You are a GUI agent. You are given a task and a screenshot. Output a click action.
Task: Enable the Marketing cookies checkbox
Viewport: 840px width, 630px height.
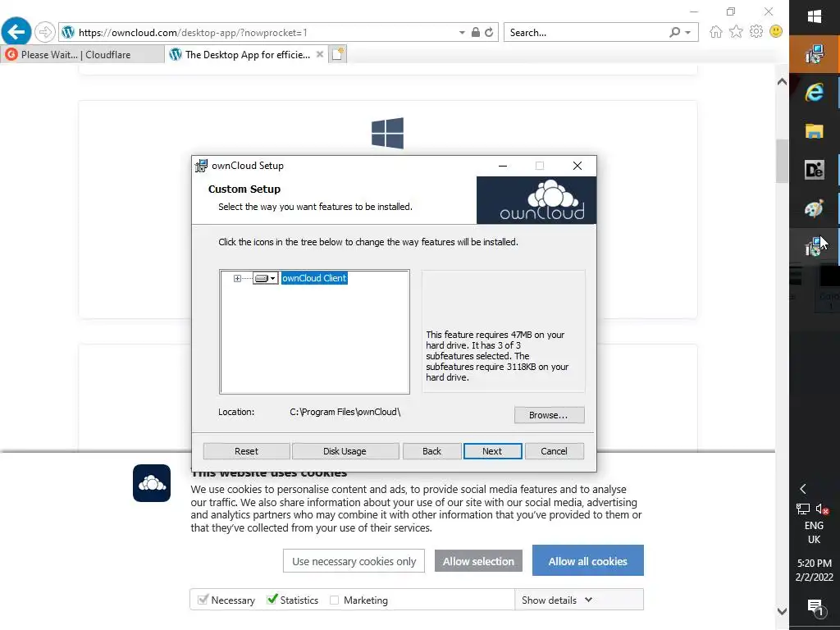click(x=335, y=600)
